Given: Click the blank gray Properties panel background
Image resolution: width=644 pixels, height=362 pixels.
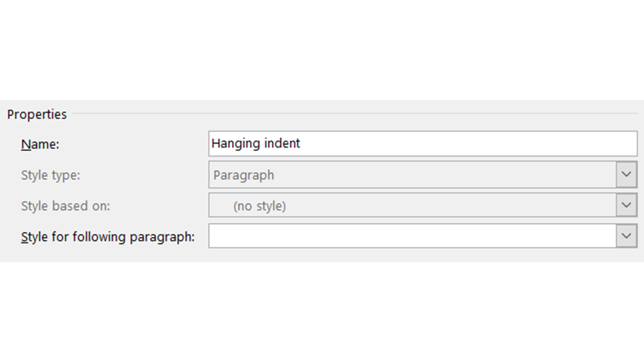Looking at the screenshot, I should point(113,253).
